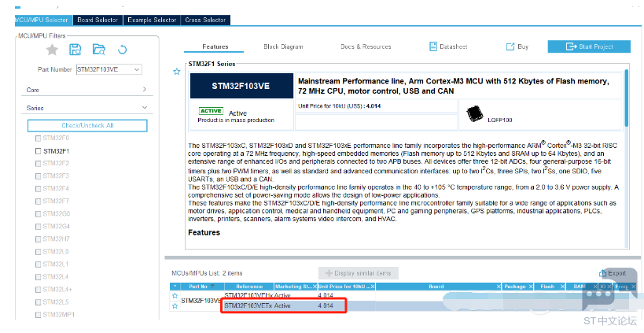Tick the STM32G4 series checkbox
The width and height of the screenshot is (644, 333).
[39, 227]
